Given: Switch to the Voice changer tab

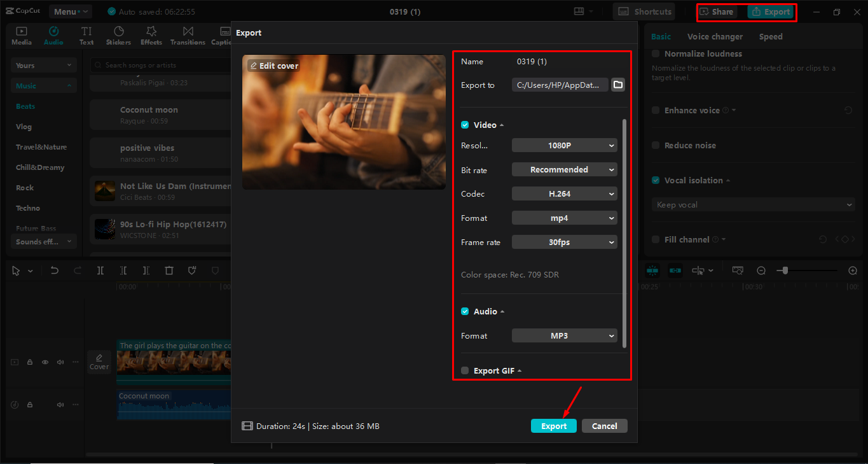Looking at the screenshot, I should point(715,36).
